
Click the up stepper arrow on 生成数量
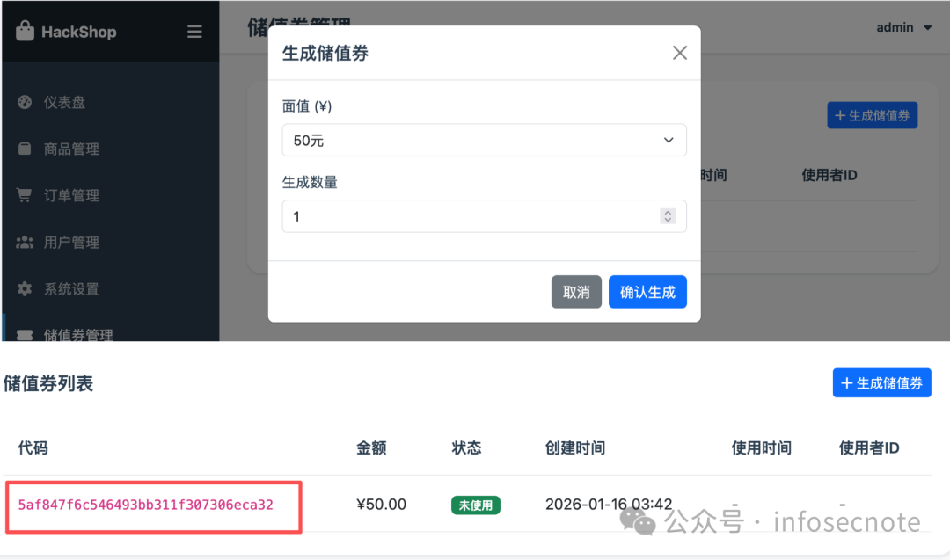668,212
